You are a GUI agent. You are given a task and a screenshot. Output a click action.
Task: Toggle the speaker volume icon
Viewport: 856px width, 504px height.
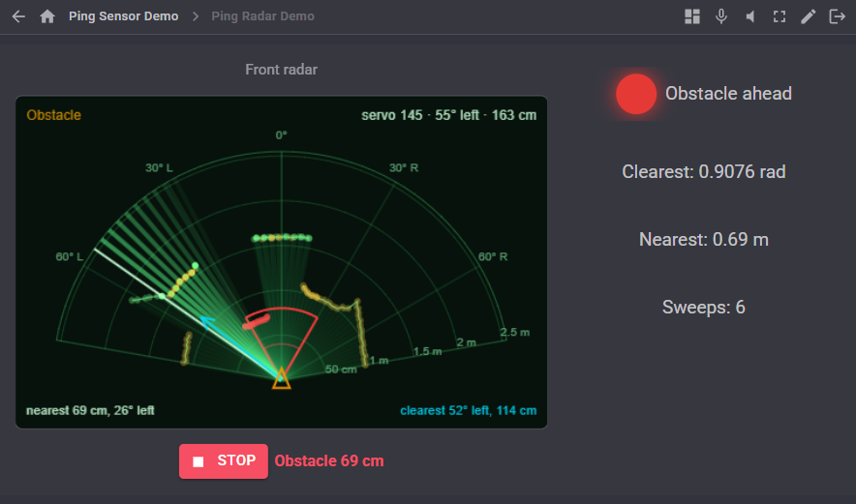(x=750, y=16)
